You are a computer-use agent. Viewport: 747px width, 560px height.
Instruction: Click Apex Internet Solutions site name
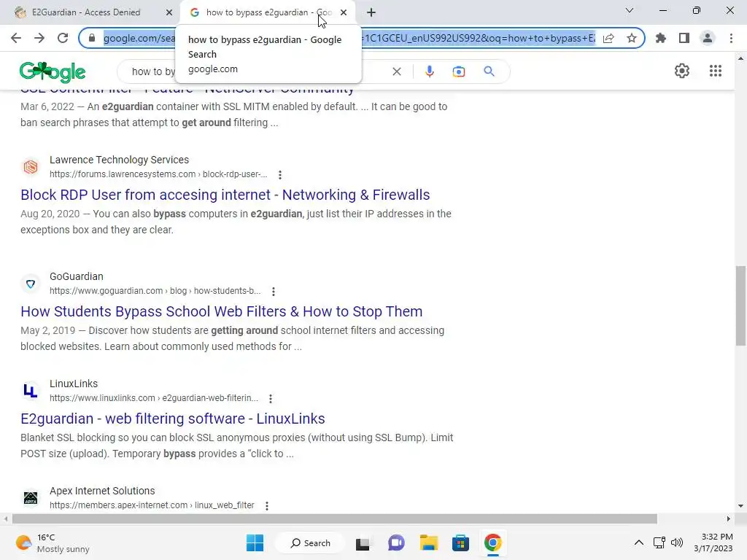102,491
